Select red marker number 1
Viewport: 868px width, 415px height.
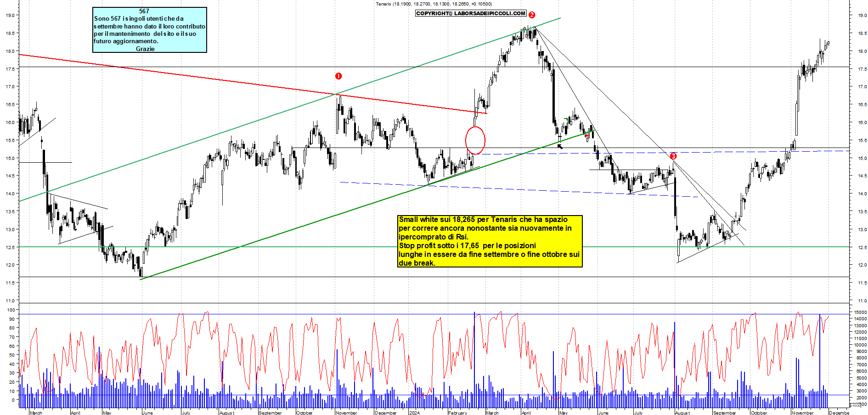coord(338,76)
